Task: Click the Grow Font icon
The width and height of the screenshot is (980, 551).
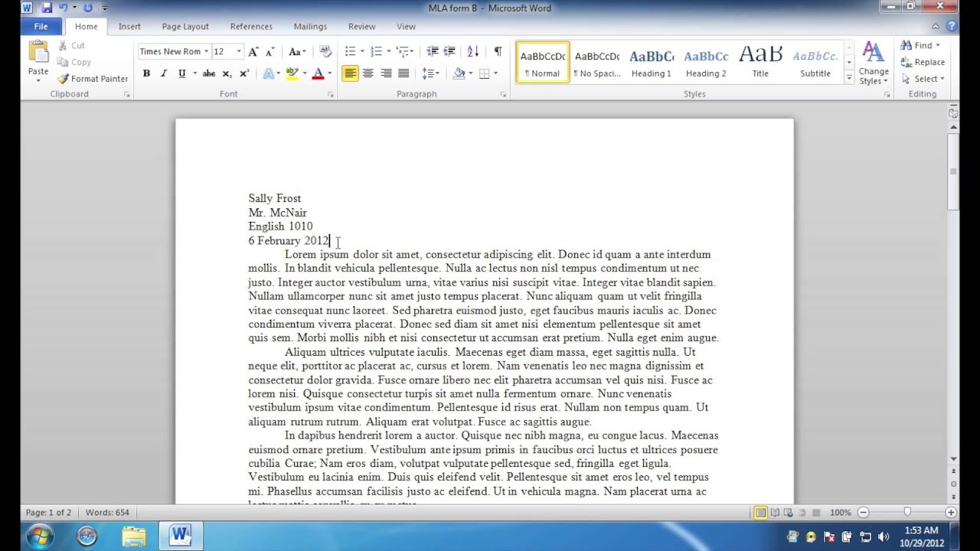Action: pyautogui.click(x=253, y=51)
